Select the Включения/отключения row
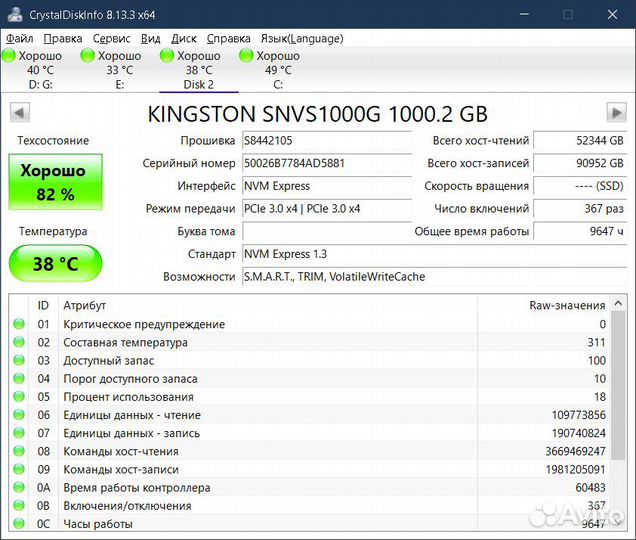 pos(309,506)
